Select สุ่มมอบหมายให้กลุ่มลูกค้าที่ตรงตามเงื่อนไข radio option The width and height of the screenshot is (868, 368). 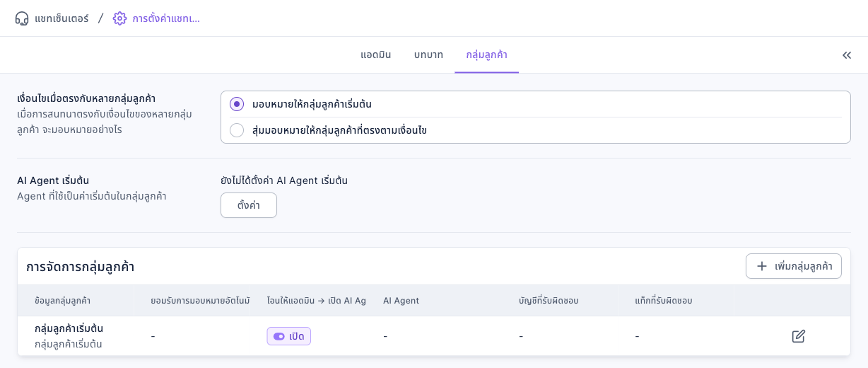237,130
